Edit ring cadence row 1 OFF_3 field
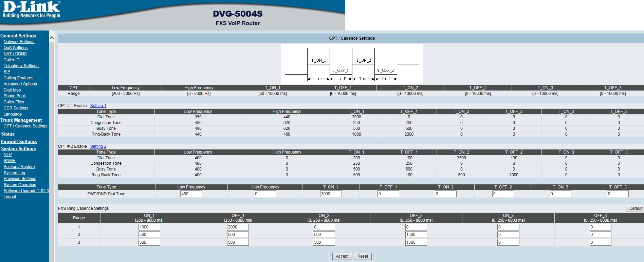644x262 pixels. coord(600,227)
